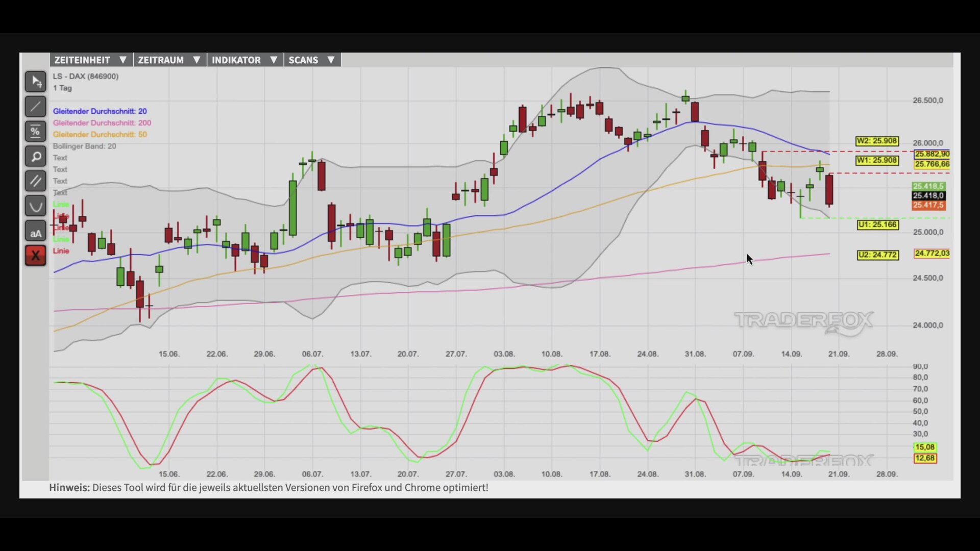Activate the percent retracement tool

[x=36, y=132]
